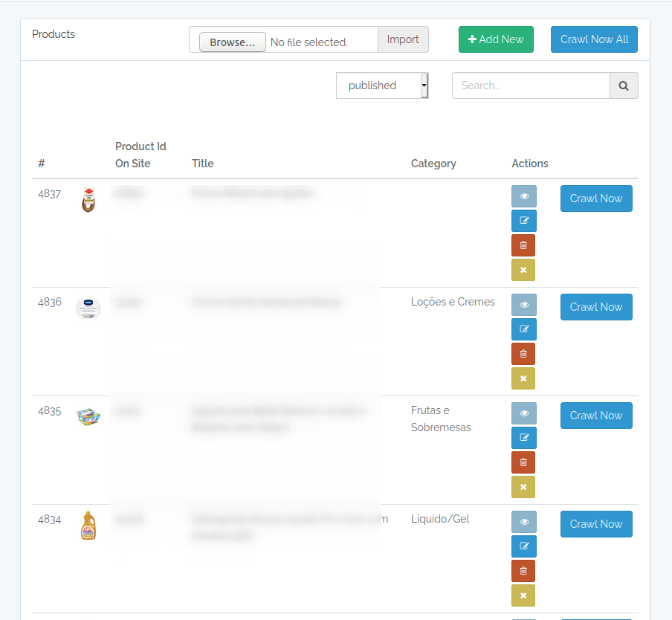Open the eye preview icon on product 4836
This screenshot has width=672, height=620.
click(x=523, y=304)
